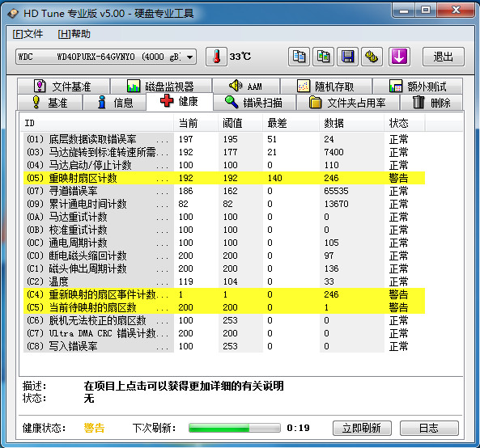Screen dimensions: 480x448
Task: Open options via the tools icon
Action: (372, 57)
